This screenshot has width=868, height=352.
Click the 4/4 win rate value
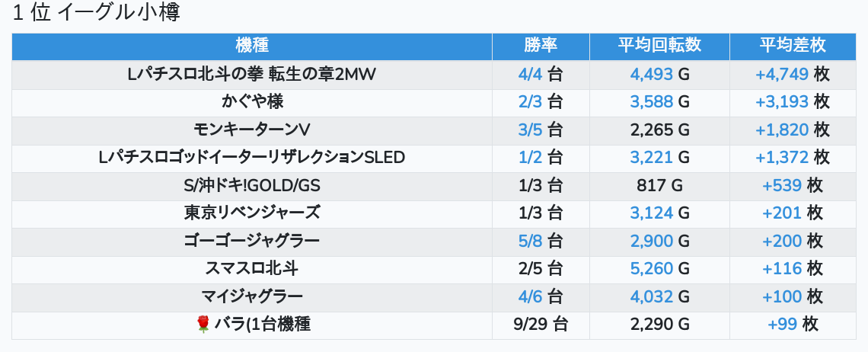(529, 74)
